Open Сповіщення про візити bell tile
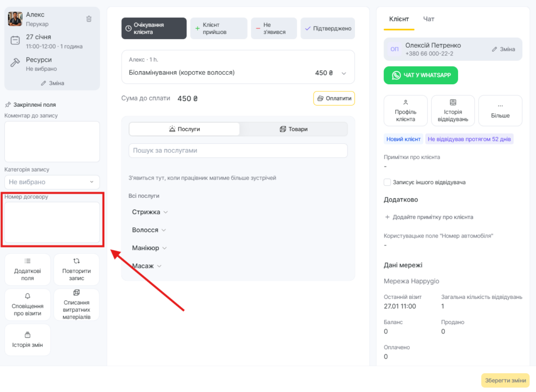The width and height of the screenshot is (536, 392). [28, 305]
